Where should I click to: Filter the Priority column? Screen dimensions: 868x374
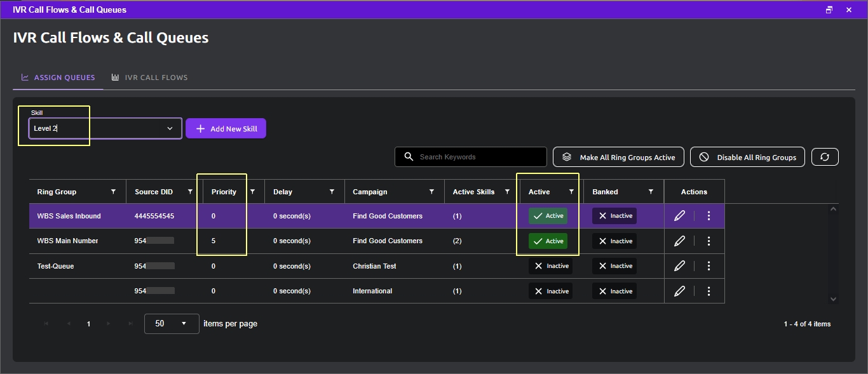click(x=252, y=192)
